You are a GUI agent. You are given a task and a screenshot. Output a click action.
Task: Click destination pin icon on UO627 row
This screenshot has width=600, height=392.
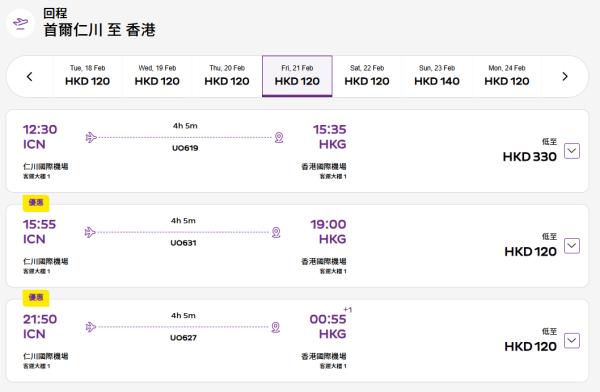(276, 327)
